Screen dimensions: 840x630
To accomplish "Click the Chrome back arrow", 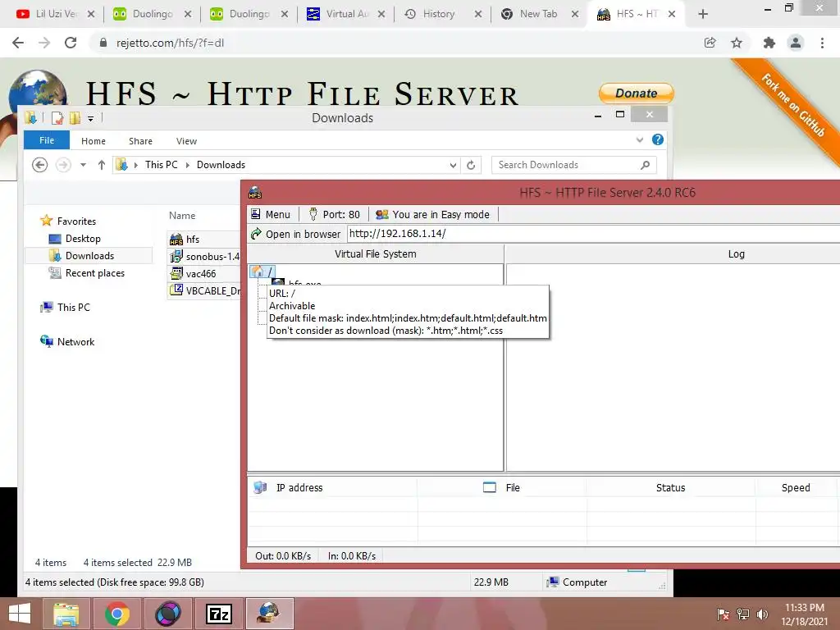I will (18, 43).
